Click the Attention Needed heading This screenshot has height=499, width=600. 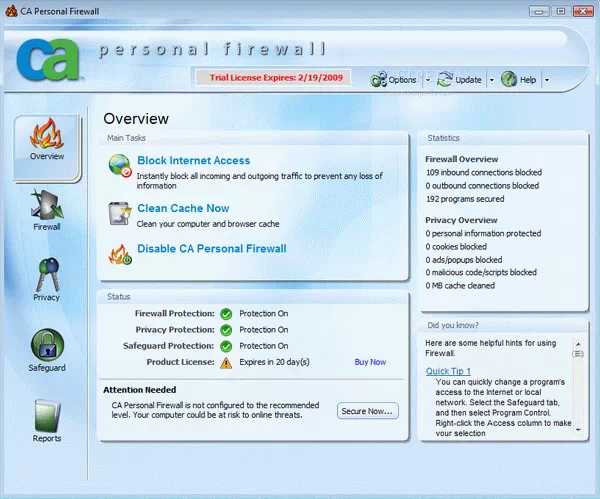pos(140,390)
